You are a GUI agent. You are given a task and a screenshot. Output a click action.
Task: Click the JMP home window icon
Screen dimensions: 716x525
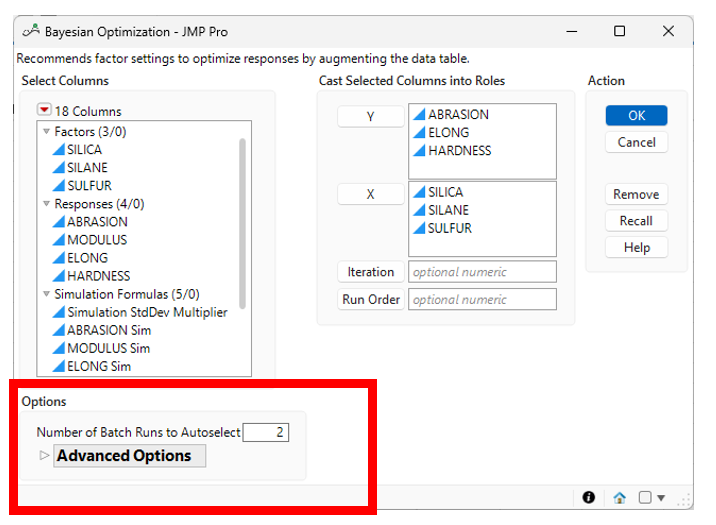click(x=619, y=497)
